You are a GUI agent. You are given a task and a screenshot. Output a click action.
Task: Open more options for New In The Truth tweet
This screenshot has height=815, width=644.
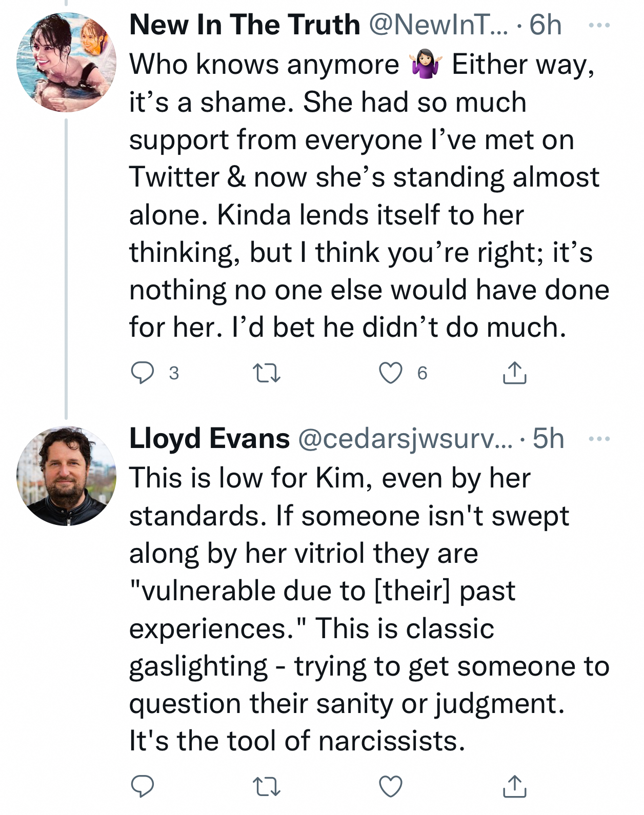[599, 25]
